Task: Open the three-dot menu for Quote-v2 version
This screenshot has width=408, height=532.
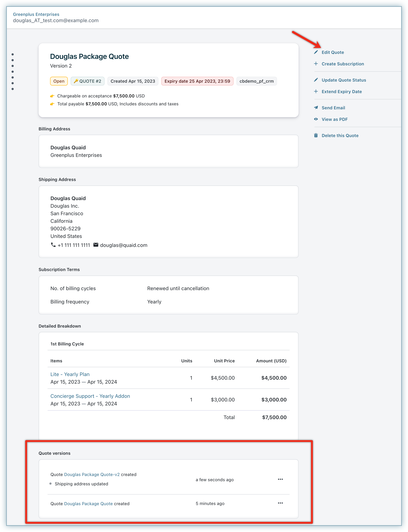Action: pos(280,479)
